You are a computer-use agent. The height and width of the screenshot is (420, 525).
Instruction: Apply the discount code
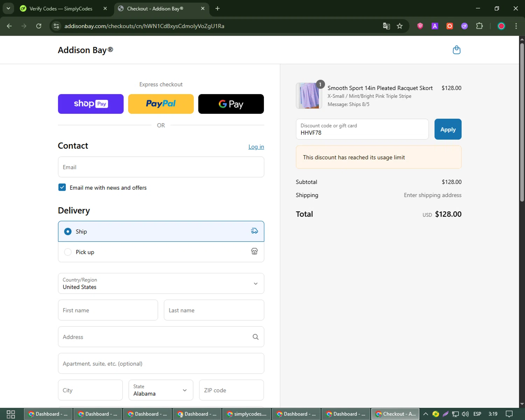448,129
